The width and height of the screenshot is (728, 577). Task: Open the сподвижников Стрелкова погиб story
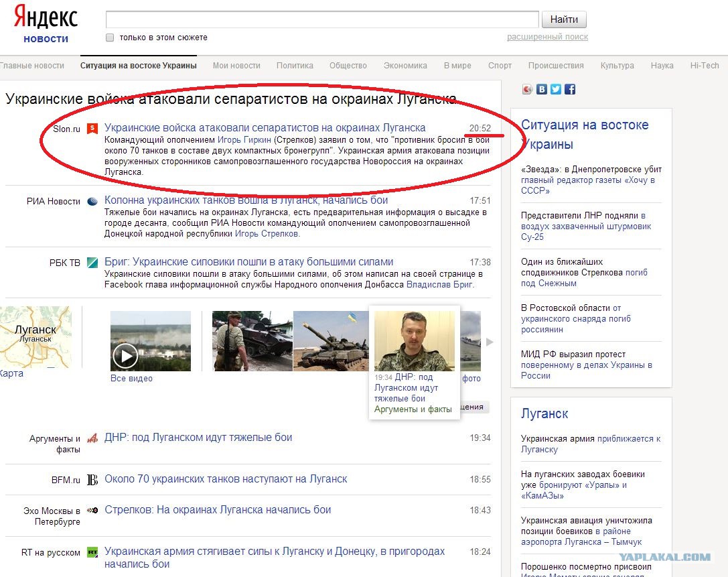click(x=584, y=272)
